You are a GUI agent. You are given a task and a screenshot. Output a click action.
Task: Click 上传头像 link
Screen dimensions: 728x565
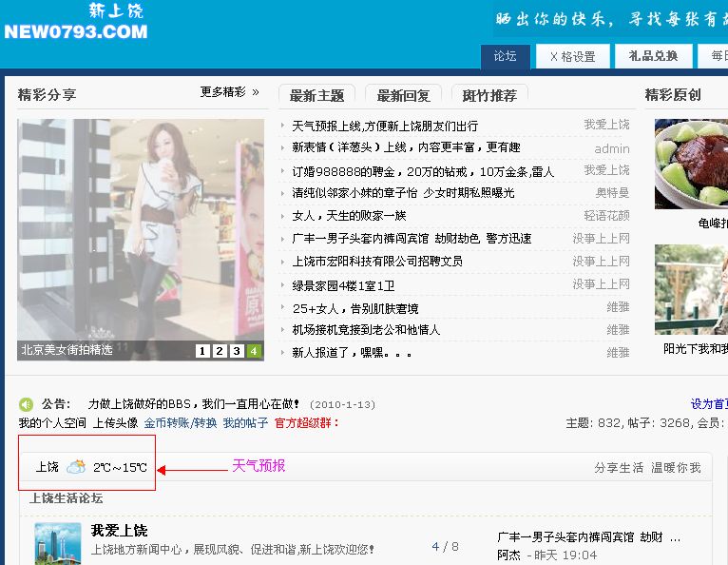(116, 423)
